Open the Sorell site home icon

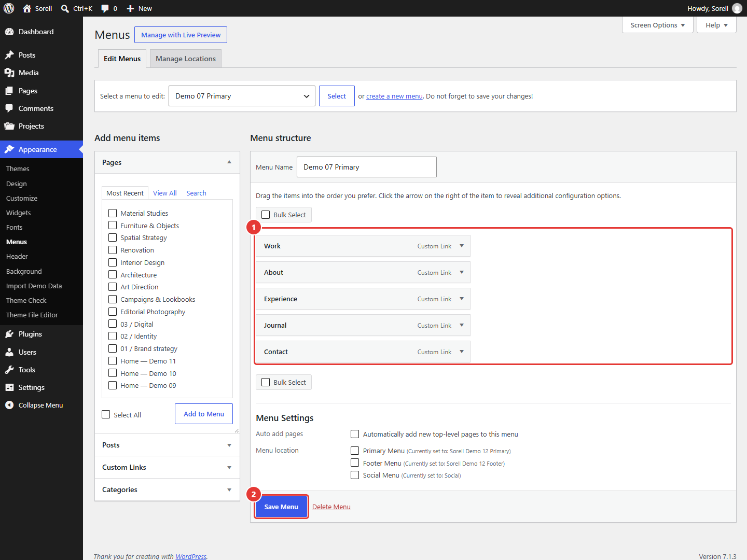point(27,8)
